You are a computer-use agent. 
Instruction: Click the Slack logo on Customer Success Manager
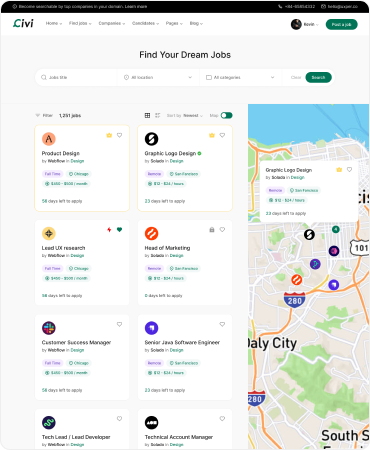[x=49, y=328]
